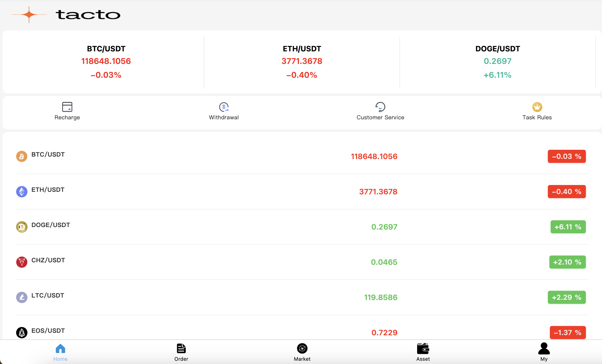This screenshot has width=602, height=364.
Task: Click the -0.03% change in top ticker
Action: (106, 75)
